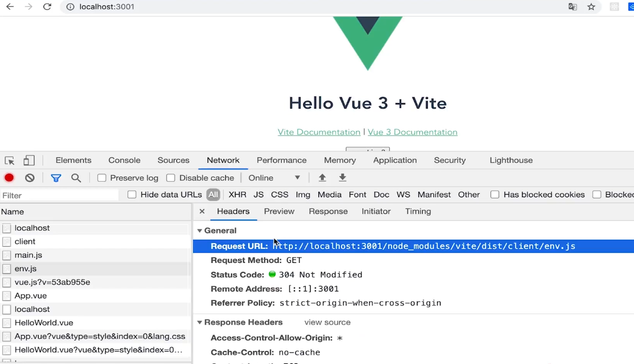The image size is (634, 364).
Task: Focus the network Filter text field
Action: pos(60,195)
